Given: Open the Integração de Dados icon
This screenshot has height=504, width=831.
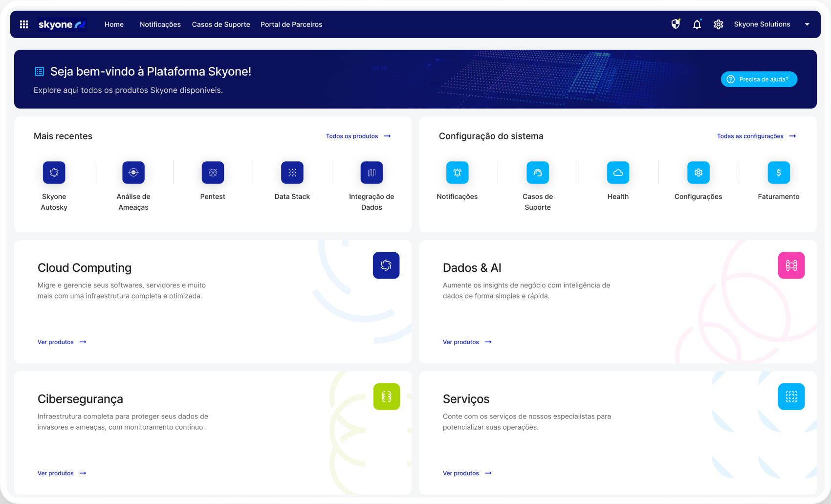Looking at the screenshot, I should click(372, 173).
